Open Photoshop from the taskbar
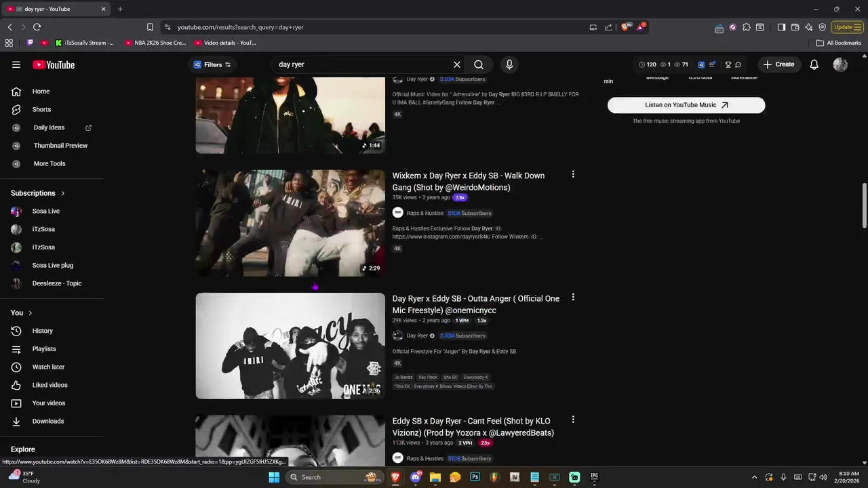 click(475, 477)
